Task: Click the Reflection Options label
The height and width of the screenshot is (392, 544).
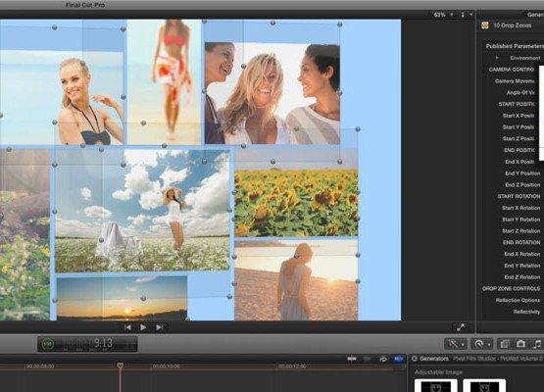Action: coord(518,300)
